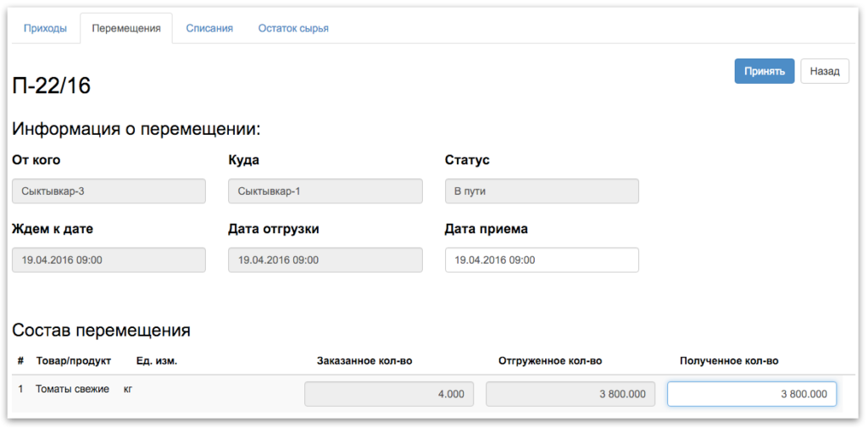Click the Назад button
The height and width of the screenshot is (428, 868).
point(825,71)
